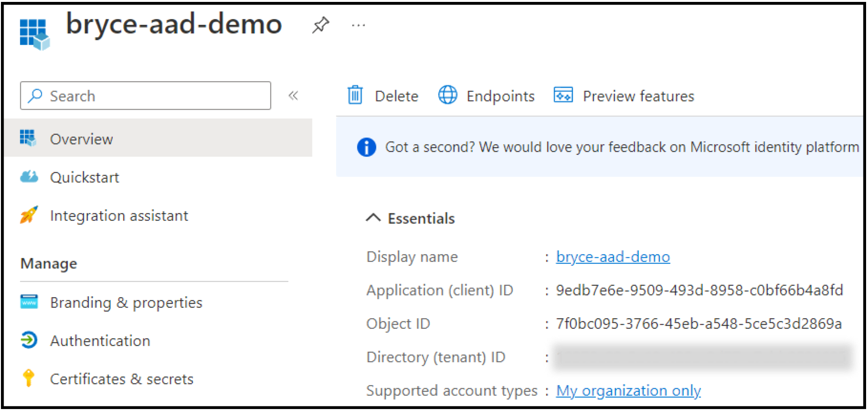The image size is (868, 410).
Task: Open Certificates & secrets
Action: pyautogui.click(x=122, y=379)
